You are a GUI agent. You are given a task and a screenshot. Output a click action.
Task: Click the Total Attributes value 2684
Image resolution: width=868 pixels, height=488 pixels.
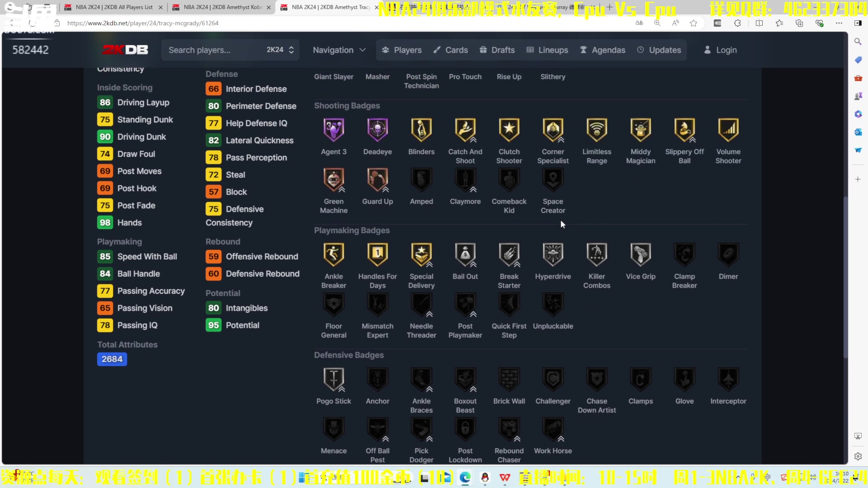click(x=112, y=359)
